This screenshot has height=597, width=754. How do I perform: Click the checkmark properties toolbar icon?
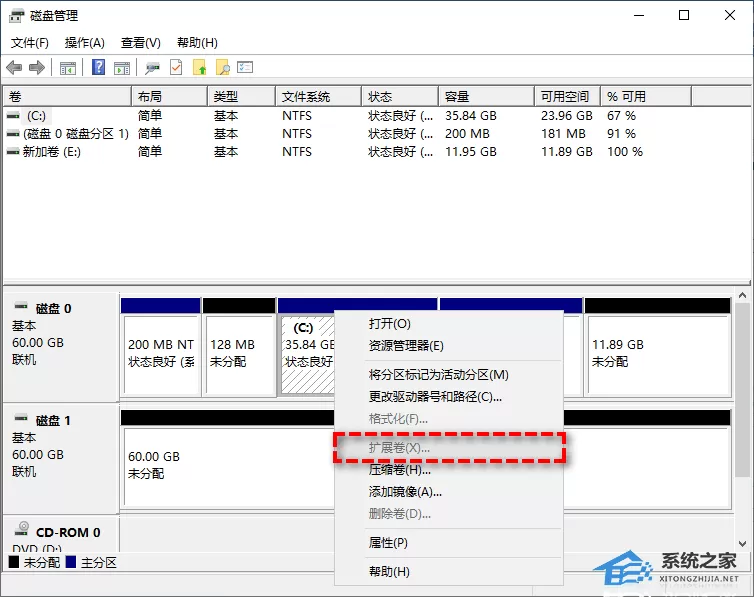click(176, 68)
